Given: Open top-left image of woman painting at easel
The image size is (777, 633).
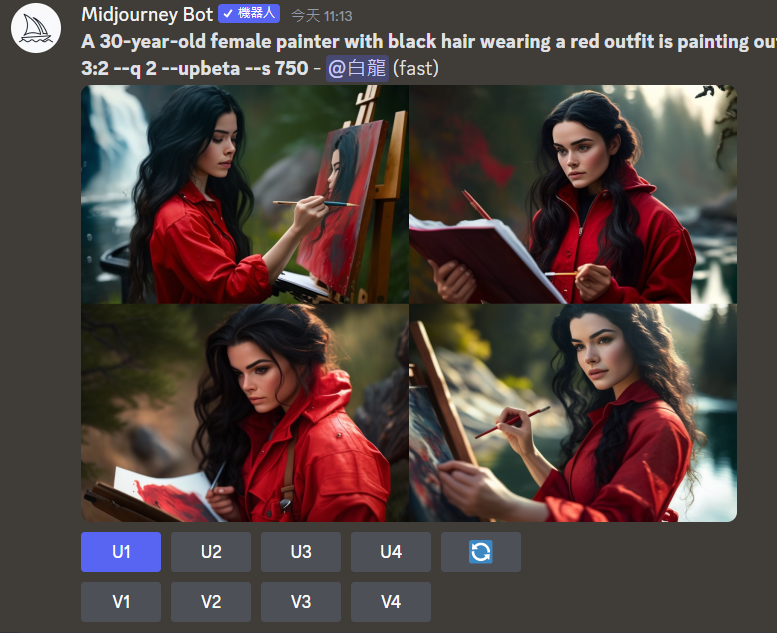Looking at the screenshot, I should (245, 194).
